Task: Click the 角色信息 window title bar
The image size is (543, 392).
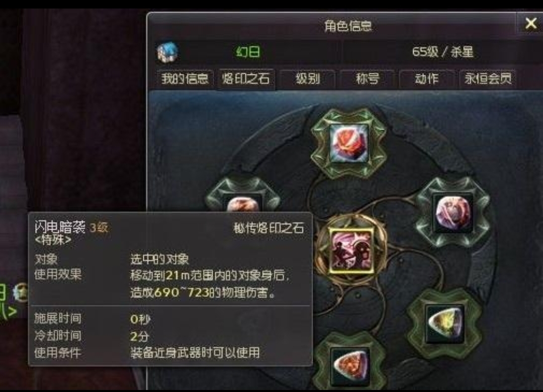Action: pyautogui.click(x=348, y=26)
